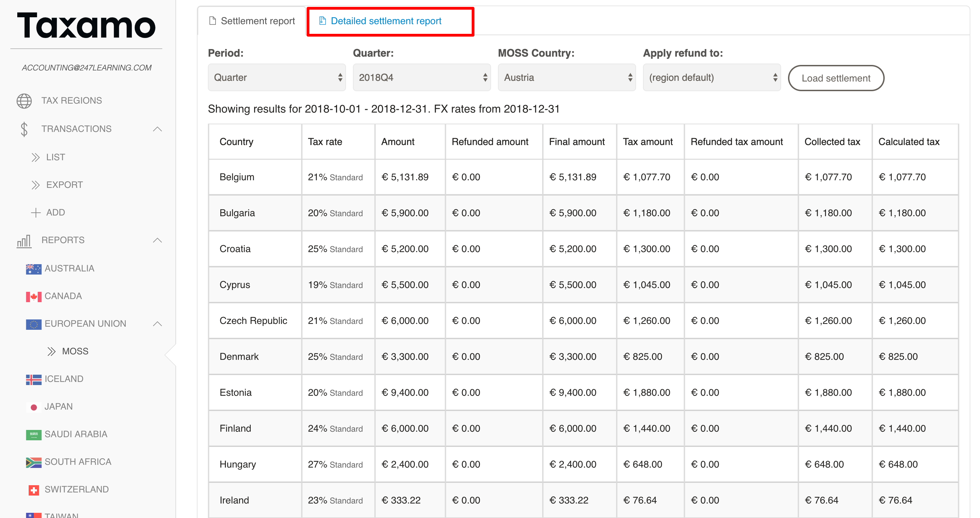
Task: Open the Period dropdown
Action: [277, 78]
